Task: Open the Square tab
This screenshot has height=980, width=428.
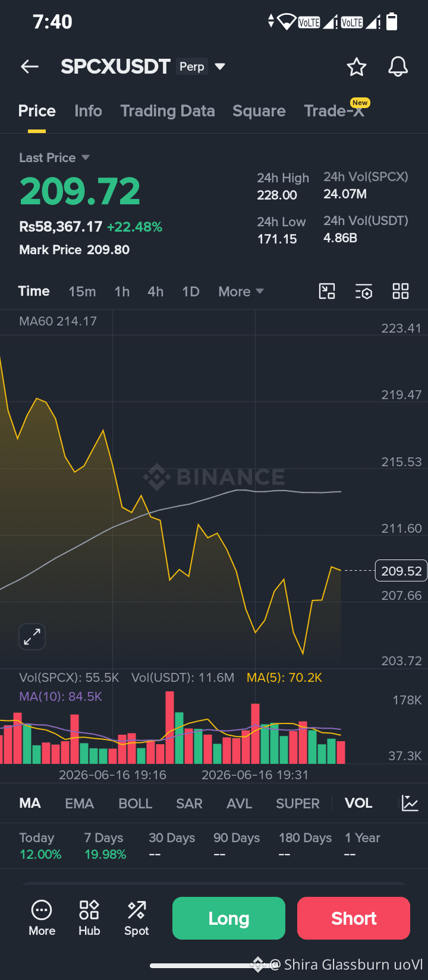Action: coord(259,111)
